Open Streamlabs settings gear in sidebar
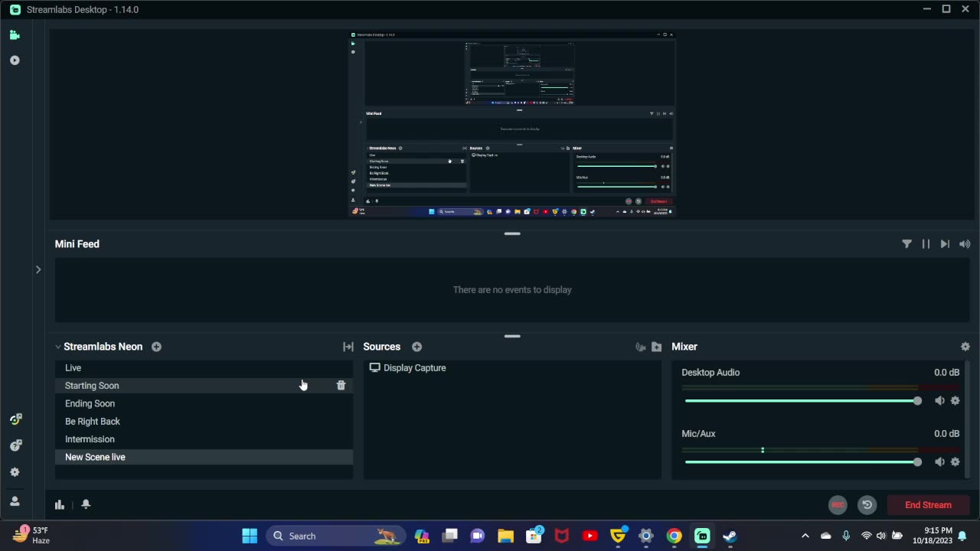 click(x=15, y=472)
